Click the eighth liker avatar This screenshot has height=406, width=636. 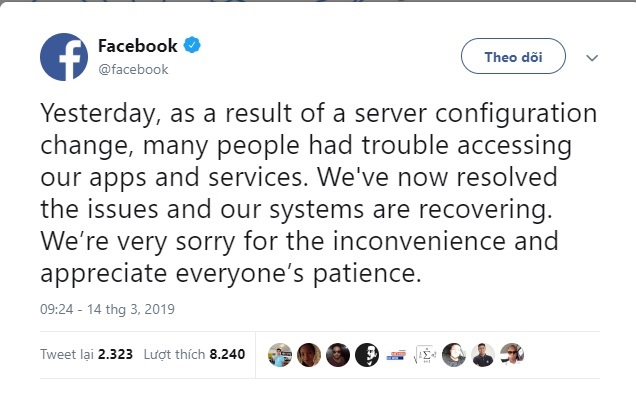coord(484,355)
